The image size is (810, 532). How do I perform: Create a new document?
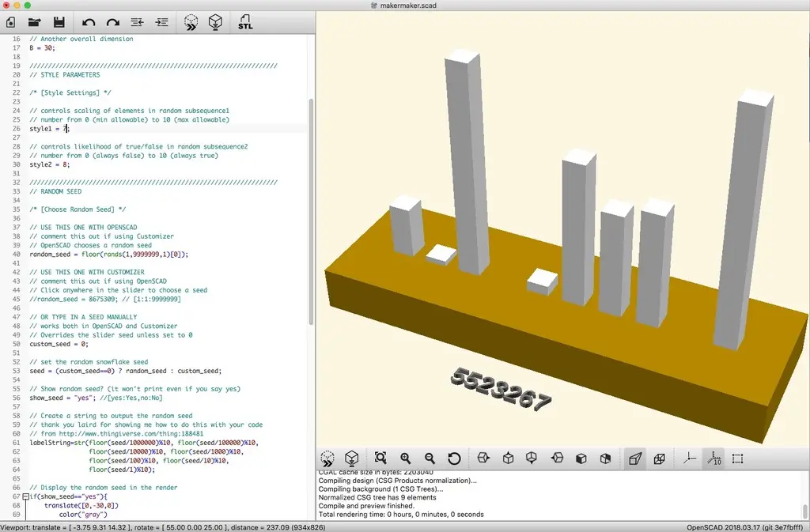click(x=10, y=22)
